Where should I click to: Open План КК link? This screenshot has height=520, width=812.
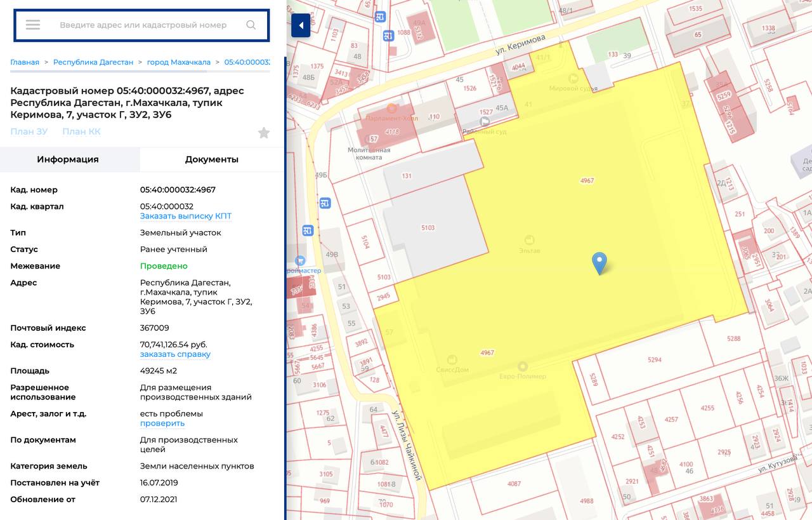pos(81,131)
